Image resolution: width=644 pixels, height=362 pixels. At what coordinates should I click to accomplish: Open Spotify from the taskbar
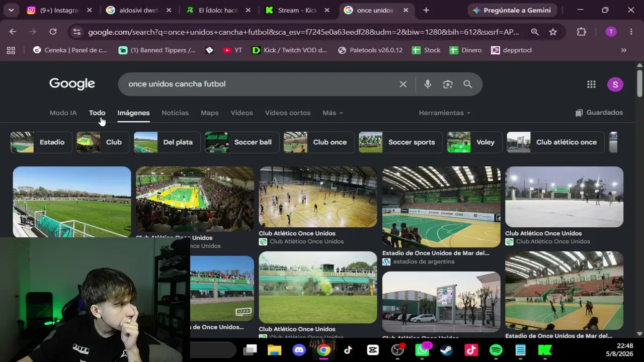pos(496,349)
